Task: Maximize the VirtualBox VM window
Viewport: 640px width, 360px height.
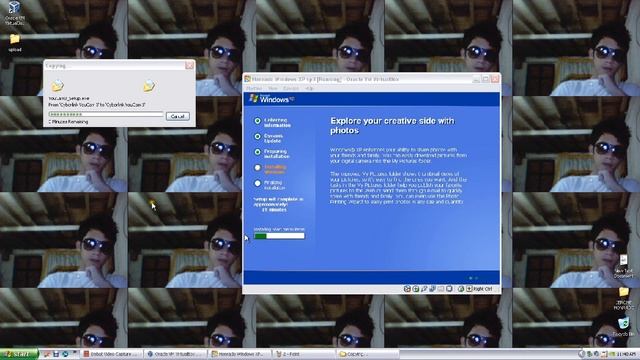Action: pos(485,79)
